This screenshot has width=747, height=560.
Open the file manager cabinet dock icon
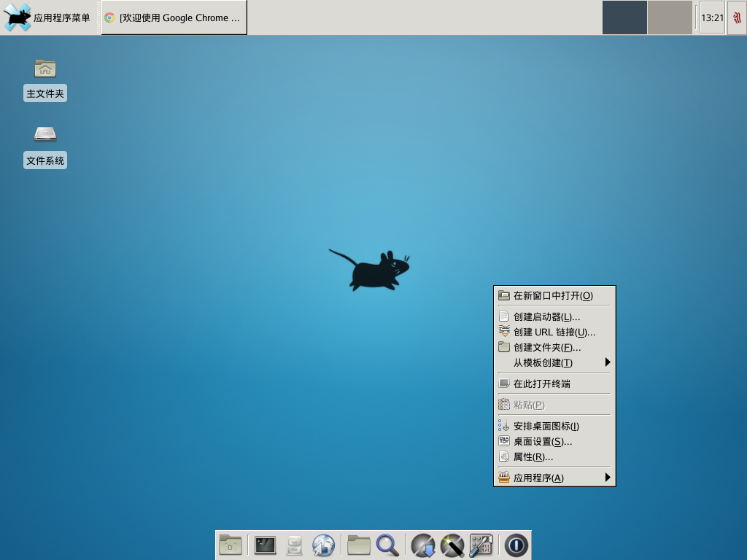point(295,545)
